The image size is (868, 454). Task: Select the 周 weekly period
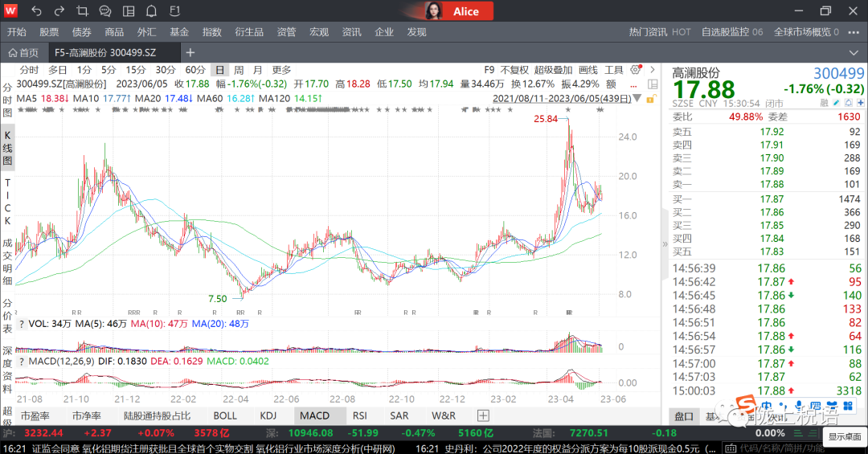(x=239, y=70)
